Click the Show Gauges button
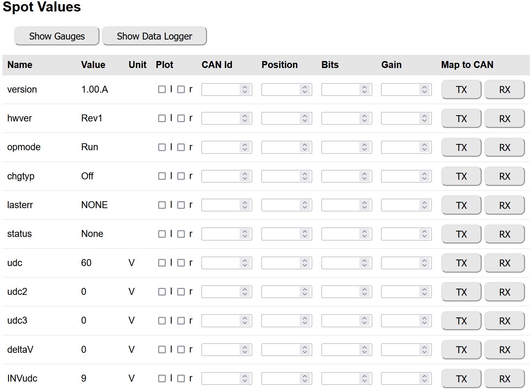The image size is (532, 392). point(57,36)
